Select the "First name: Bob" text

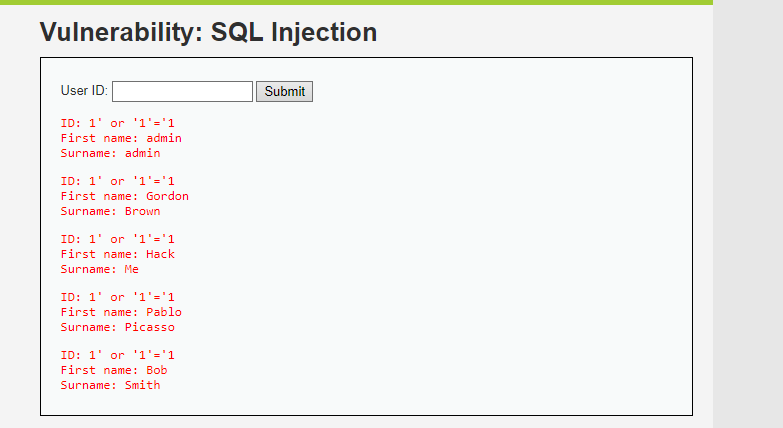pos(114,370)
